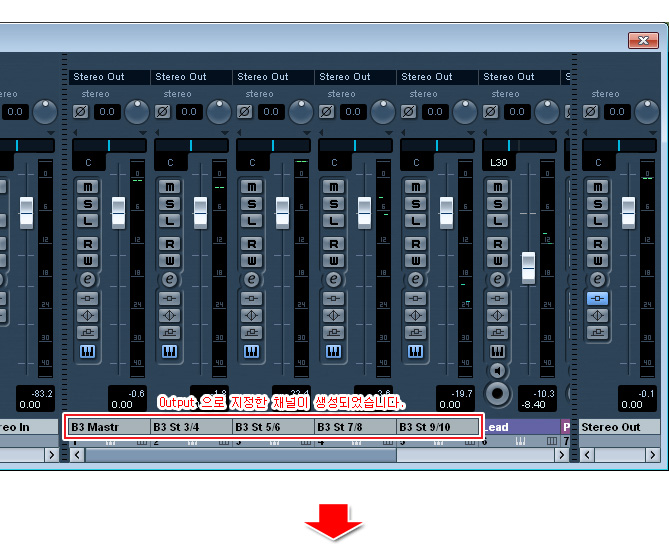Open channel settings for B3 St 9/10
669x553 pixels.
tap(415, 279)
